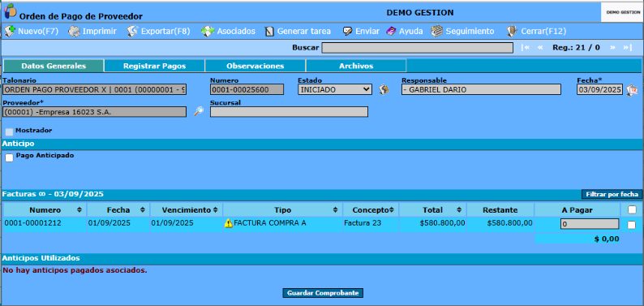
Task: Open the Estado dropdown showing INICIADO
Action: point(335,89)
